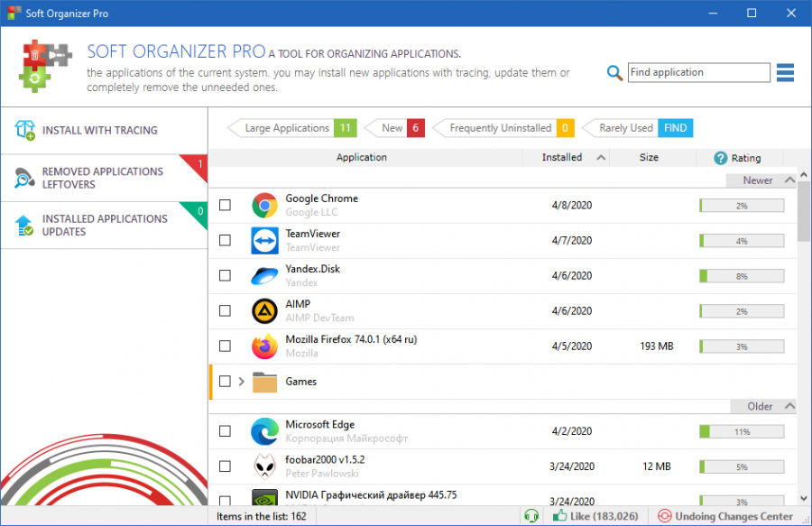
Task: Click the TeamViewer 4/7/2020 install date
Action: [572, 240]
